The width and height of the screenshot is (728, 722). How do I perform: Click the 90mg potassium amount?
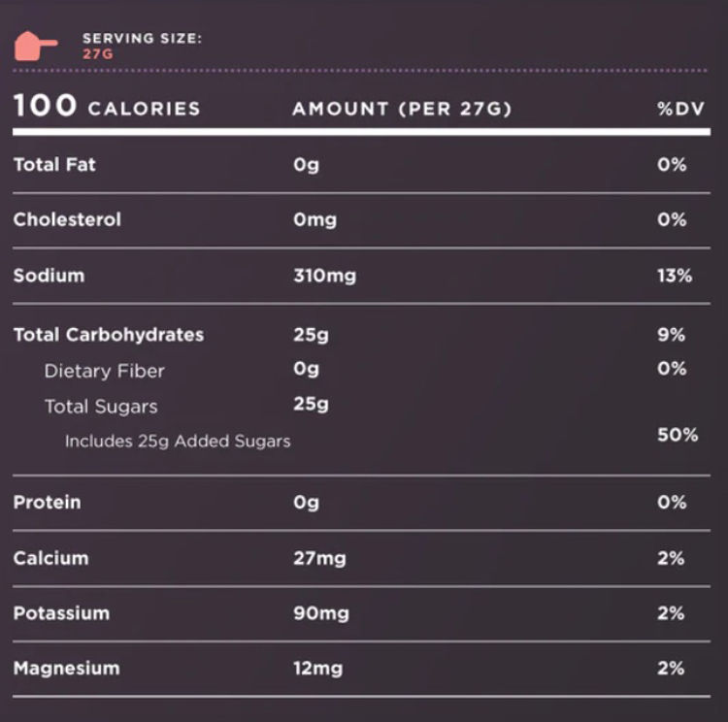click(320, 613)
